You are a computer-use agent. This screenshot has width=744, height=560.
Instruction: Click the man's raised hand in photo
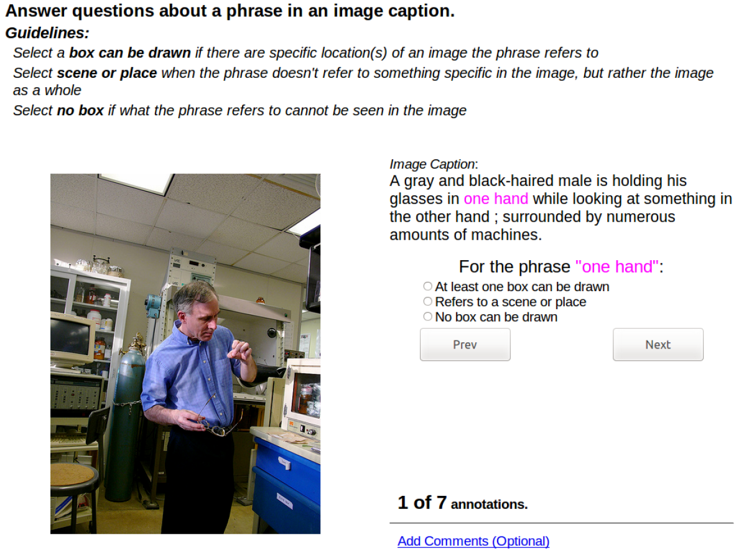pyautogui.click(x=239, y=351)
